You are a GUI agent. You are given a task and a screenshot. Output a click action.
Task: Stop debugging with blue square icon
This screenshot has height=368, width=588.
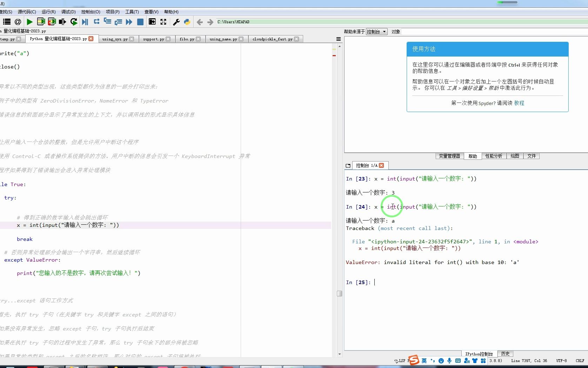[140, 22]
